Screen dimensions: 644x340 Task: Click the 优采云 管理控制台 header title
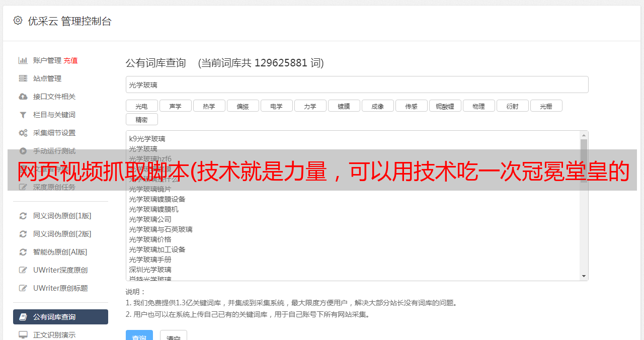pos(69,21)
